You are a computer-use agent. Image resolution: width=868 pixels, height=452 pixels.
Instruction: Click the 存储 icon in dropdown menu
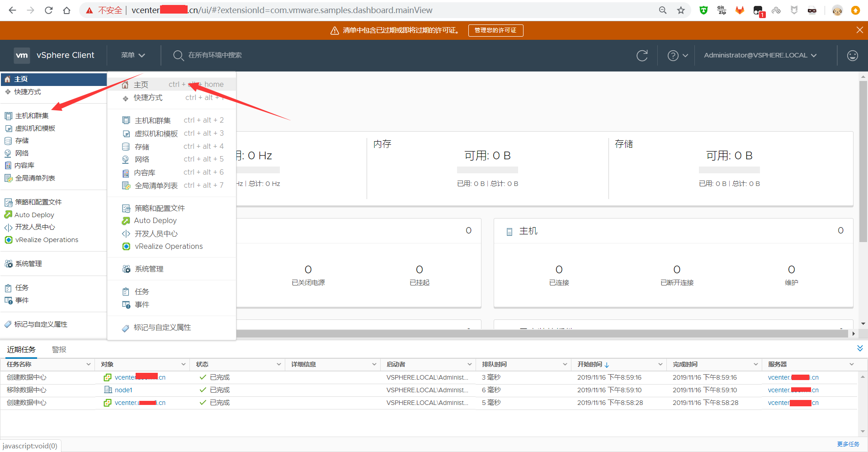pyautogui.click(x=126, y=147)
